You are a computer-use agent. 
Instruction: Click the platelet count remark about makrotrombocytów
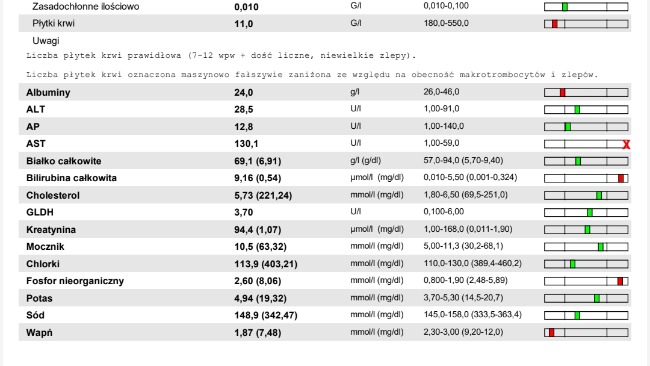(x=312, y=75)
